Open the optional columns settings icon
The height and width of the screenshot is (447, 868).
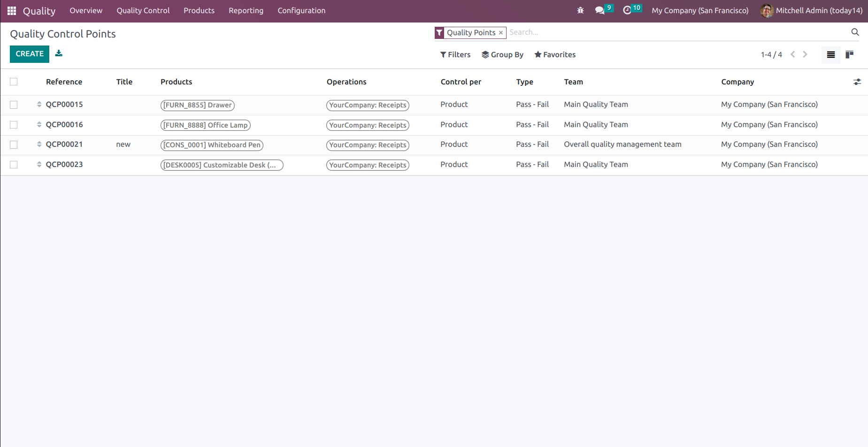click(x=858, y=82)
